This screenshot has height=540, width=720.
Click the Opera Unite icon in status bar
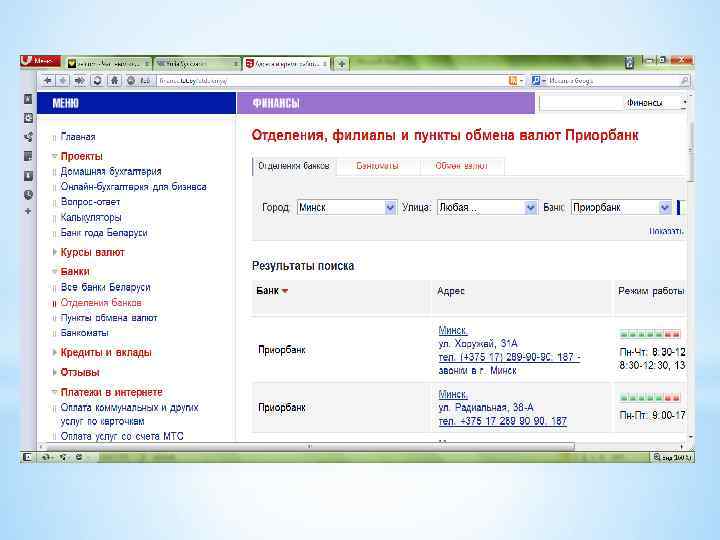click(63, 457)
